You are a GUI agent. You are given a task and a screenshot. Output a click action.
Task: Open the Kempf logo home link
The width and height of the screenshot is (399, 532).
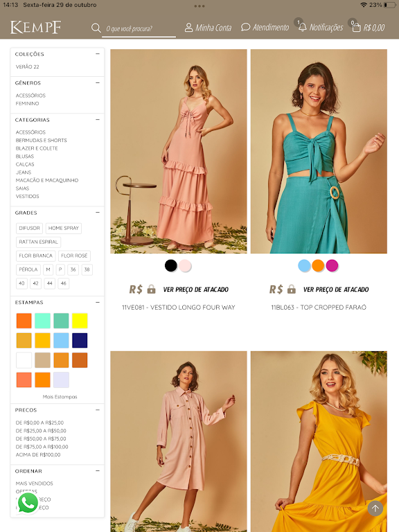[35, 27]
